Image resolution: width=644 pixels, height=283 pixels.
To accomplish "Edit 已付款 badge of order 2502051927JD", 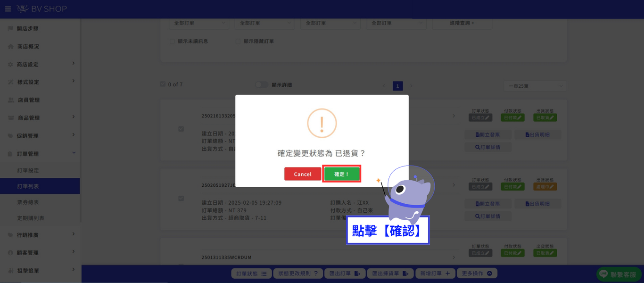I will coord(513,187).
